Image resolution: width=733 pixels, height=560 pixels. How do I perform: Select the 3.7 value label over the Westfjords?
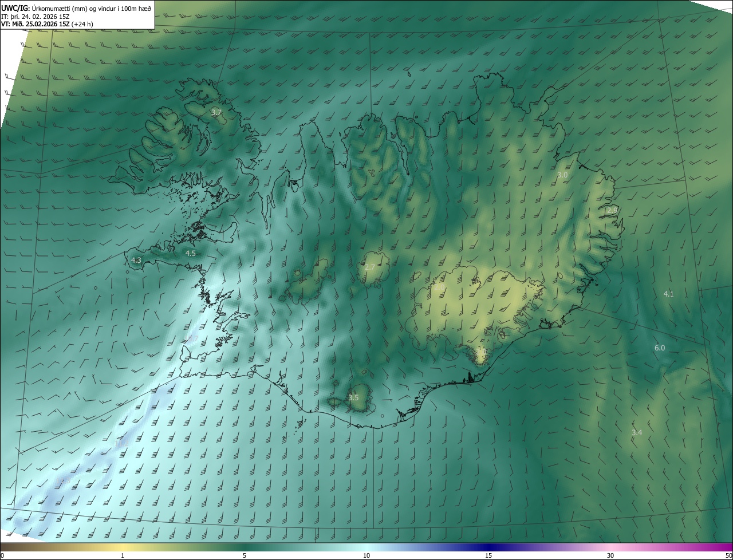point(216,112)
